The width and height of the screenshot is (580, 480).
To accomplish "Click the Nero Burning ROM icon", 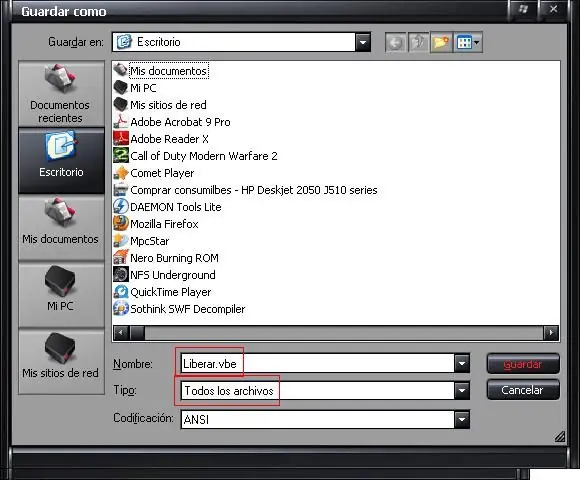I will (121, 258).
